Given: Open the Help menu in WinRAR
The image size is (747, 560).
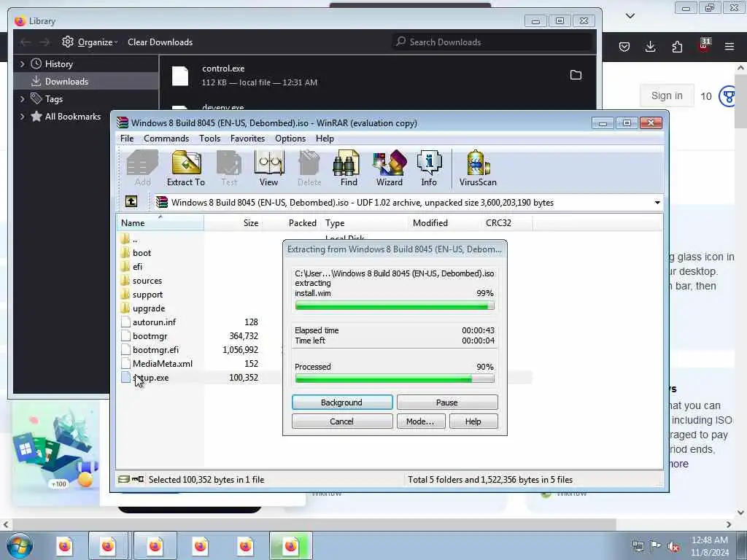Looking at the screenshot, I should [325, 139].
